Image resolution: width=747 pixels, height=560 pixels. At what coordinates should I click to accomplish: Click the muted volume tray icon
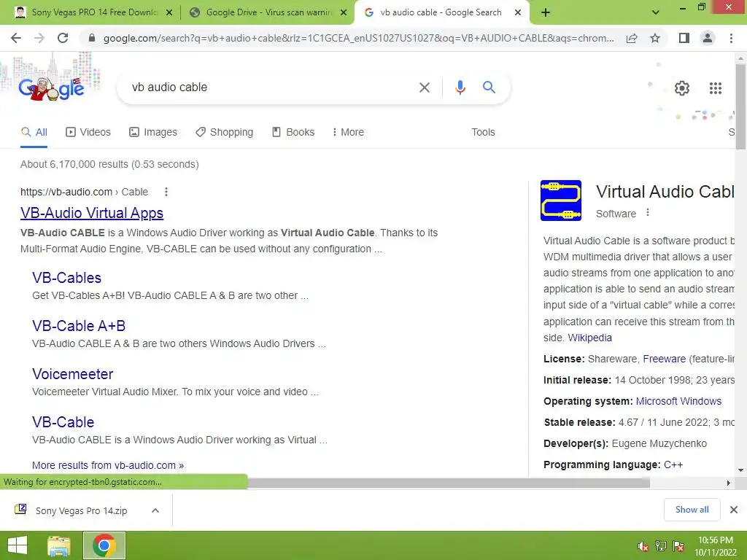click(643, 546)
